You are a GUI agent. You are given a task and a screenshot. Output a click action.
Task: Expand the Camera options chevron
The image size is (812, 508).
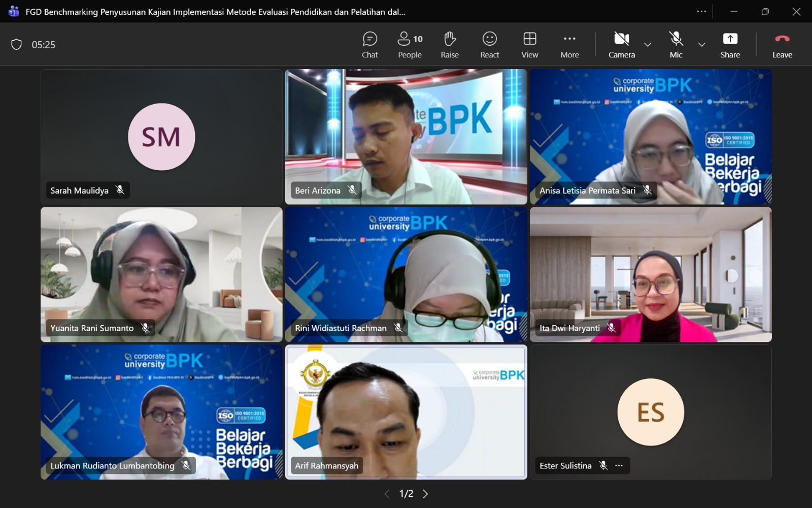(x=648, y=45)
